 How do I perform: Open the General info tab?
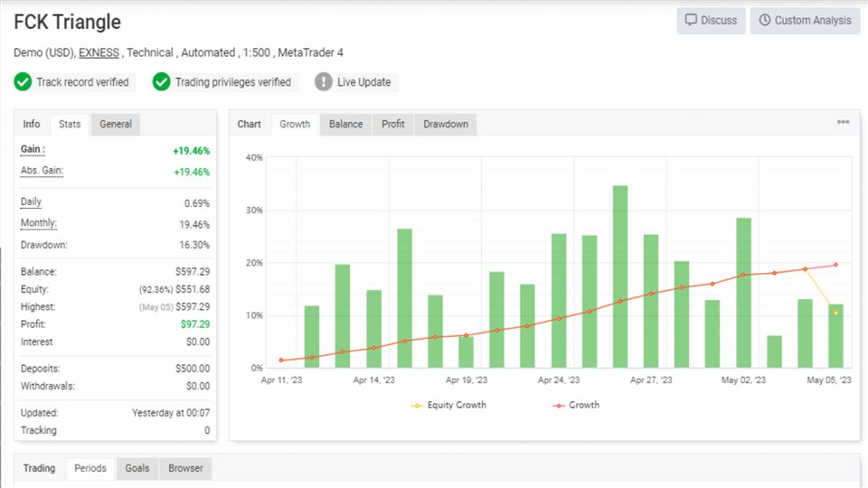point(116,124)
